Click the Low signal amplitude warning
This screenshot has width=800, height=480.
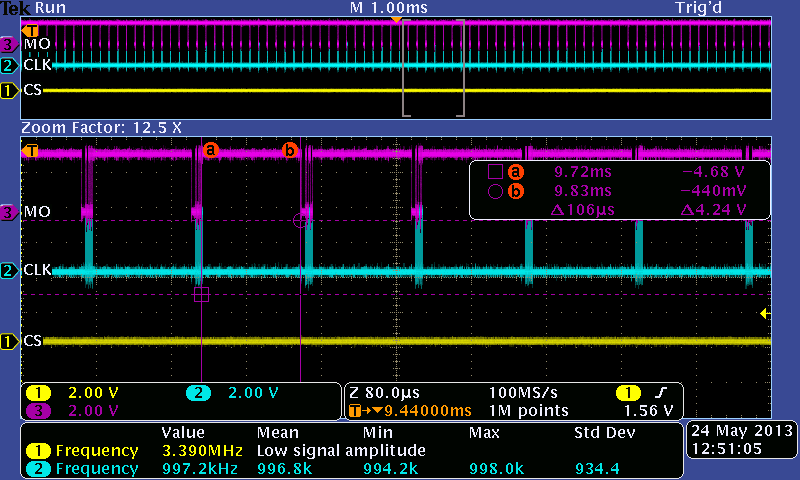(341, 451)
